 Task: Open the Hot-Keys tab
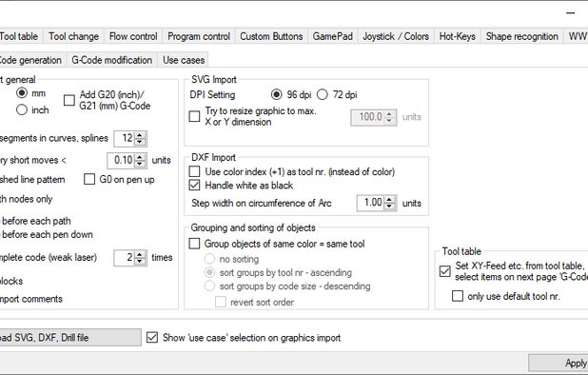(x=457, y=36)
